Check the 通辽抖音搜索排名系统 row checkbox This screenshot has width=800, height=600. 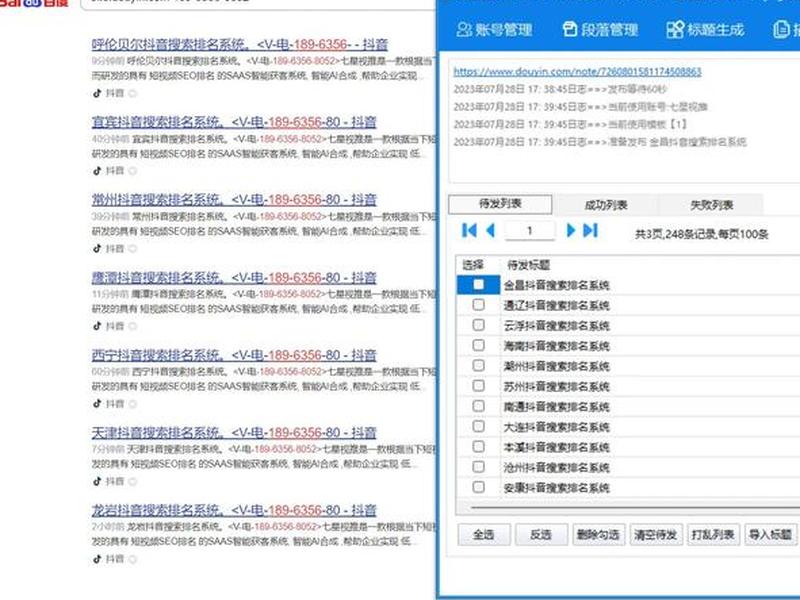tap(479, 305)
